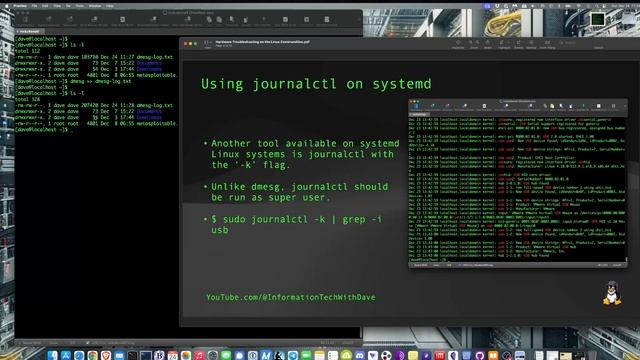Click the Tux penguin image on the slide
The image size is (640, 360).
pos(611,293)
